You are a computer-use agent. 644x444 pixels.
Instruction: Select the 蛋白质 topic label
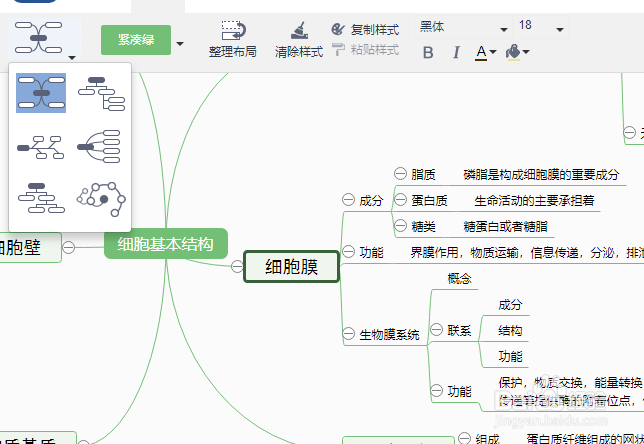coord(429,201)
